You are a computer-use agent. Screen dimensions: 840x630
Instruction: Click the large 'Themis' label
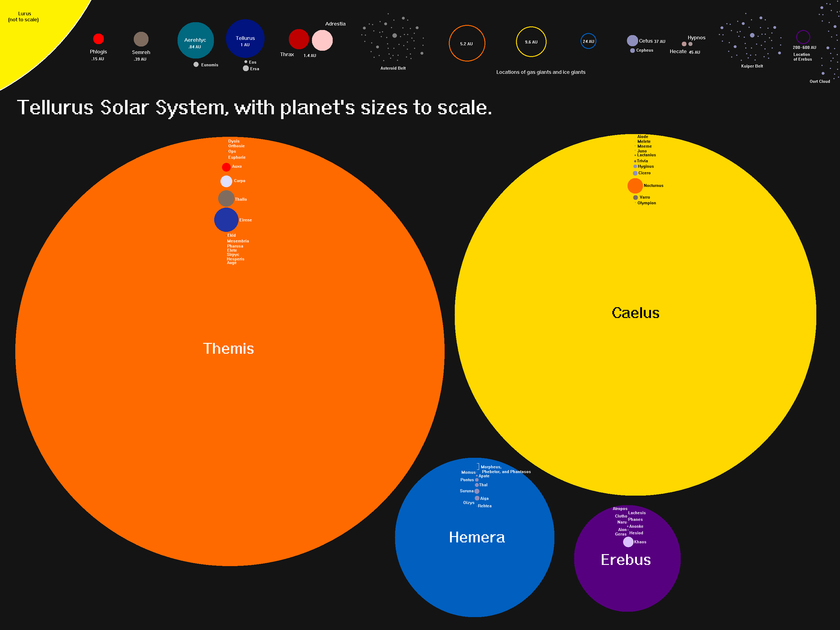[x=228, y=349]
